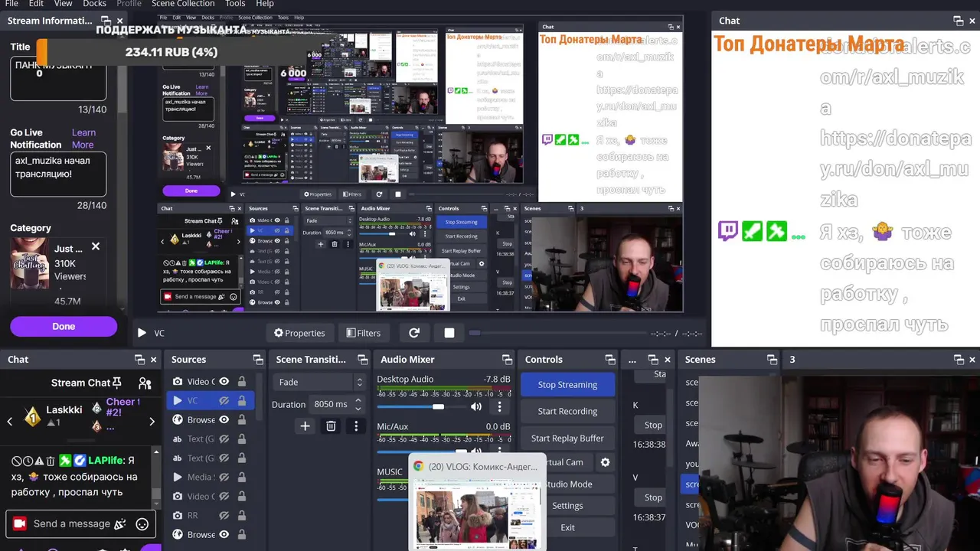Float the Scene Transitions dock
Image resolution: width=980 pixels, height=551 pixels.
tap(362, 360)
